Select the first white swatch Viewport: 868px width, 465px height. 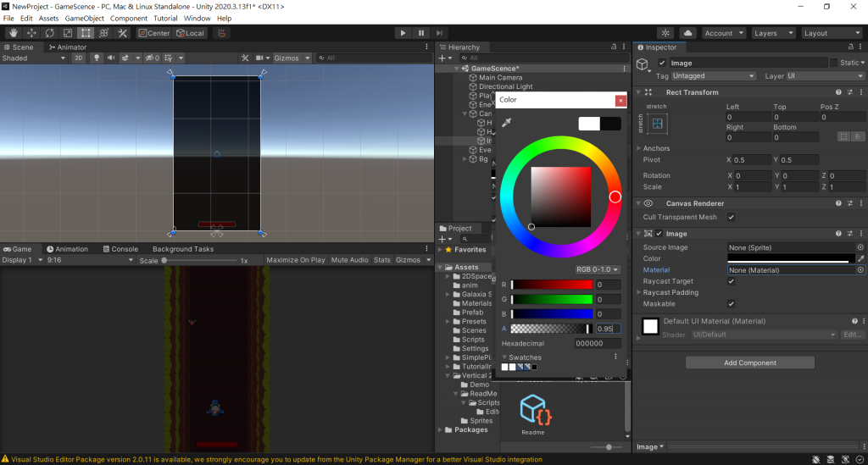[504, 367]
